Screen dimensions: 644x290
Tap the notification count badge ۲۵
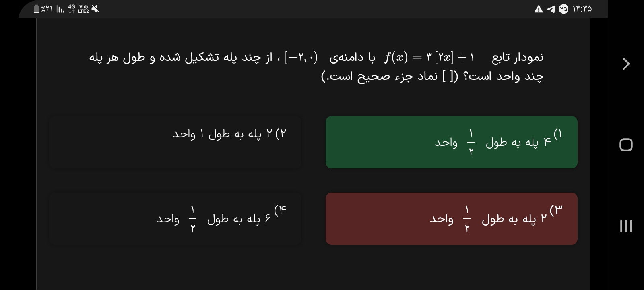(563, 9)
